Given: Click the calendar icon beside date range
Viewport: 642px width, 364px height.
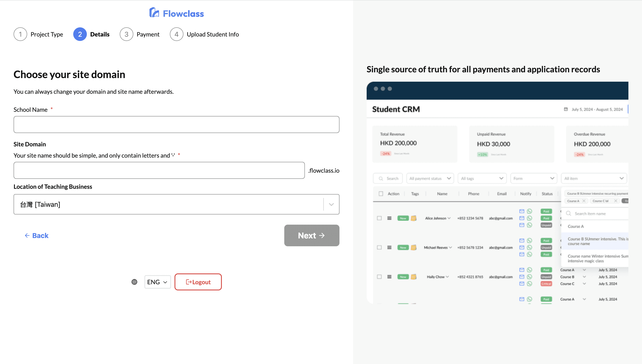Looking at the screenshot, I should [x=566, y=109].
